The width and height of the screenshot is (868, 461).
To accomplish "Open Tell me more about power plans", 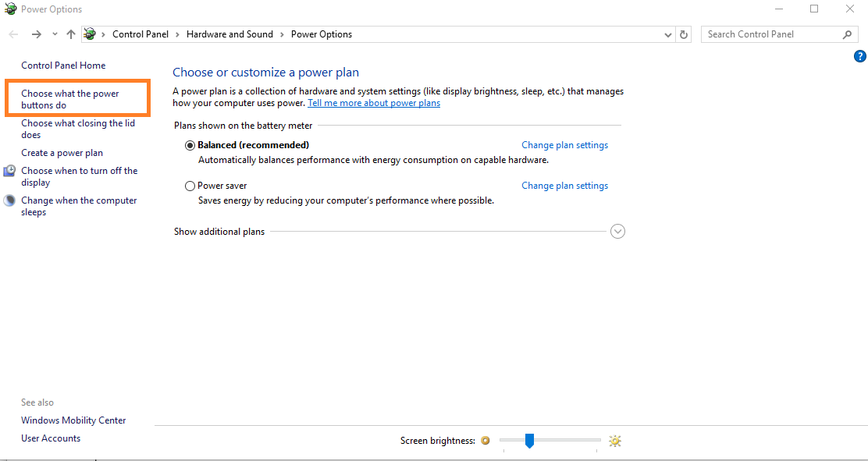I will click(x=374, y=103).
